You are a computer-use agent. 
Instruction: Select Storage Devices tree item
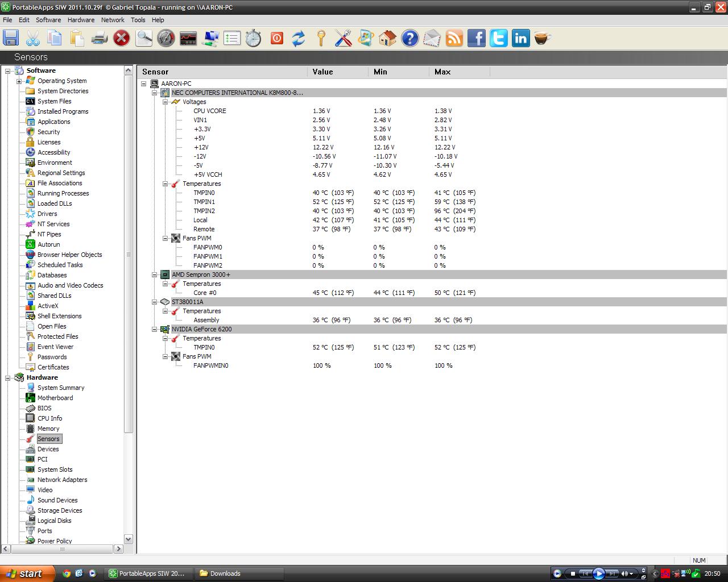60,510
